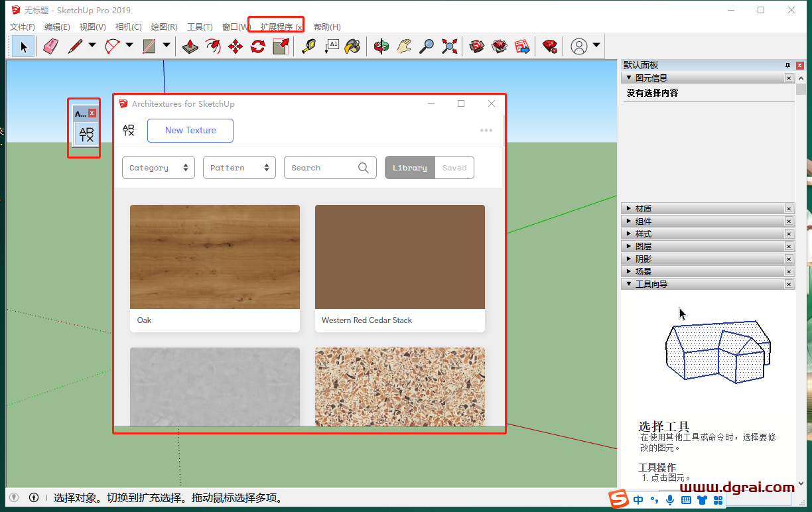
Task: Open the Pattern dropdown in Architextures
Action: [239, 167]
